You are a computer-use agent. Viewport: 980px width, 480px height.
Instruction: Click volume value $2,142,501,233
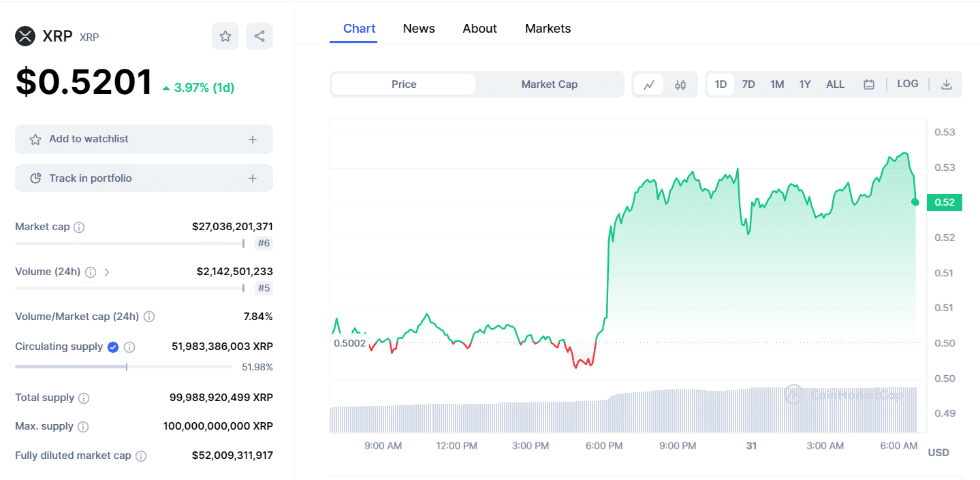[235, 272]
